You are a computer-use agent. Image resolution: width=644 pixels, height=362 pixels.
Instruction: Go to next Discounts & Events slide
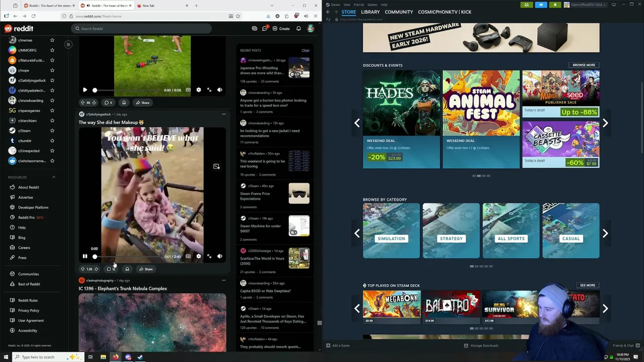pos(605,123)
